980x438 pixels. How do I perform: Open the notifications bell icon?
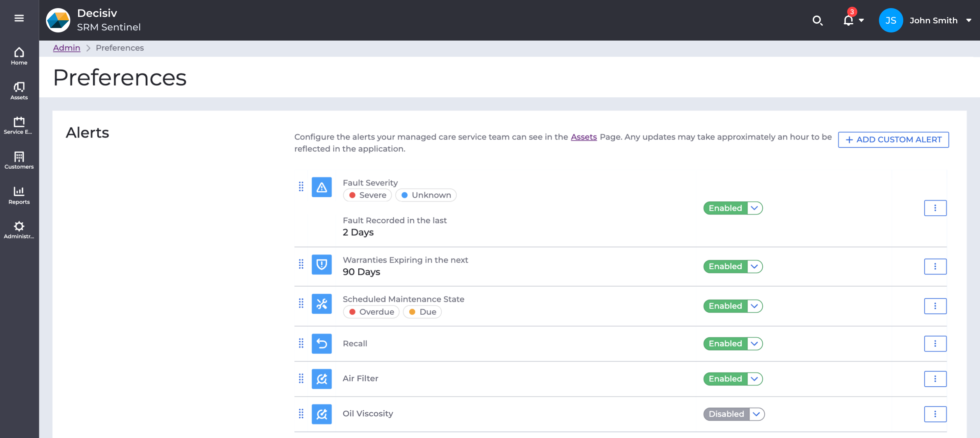pyautogui.click(x=848, y=20)
